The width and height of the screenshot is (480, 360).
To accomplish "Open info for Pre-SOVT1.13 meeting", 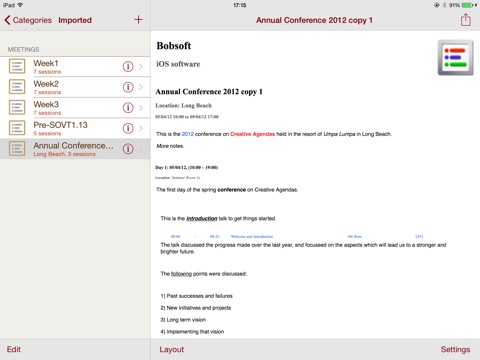I will coord(128,128).
